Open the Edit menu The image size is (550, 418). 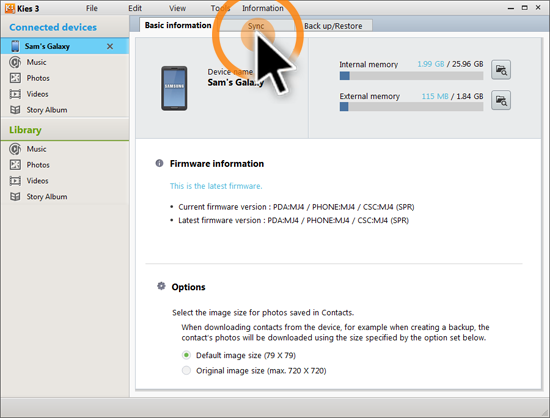point(135,8)
